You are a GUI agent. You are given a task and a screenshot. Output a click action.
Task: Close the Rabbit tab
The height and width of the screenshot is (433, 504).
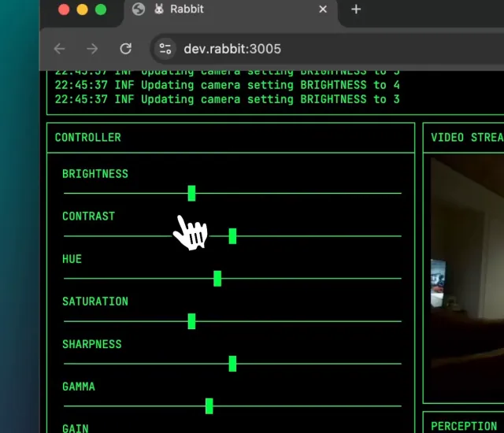323,9
